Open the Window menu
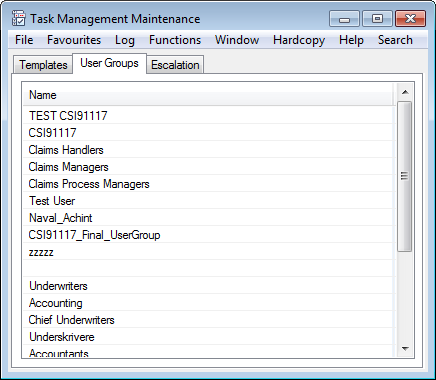This screenshot has height=380, width=436. click(x=237, y=40)
